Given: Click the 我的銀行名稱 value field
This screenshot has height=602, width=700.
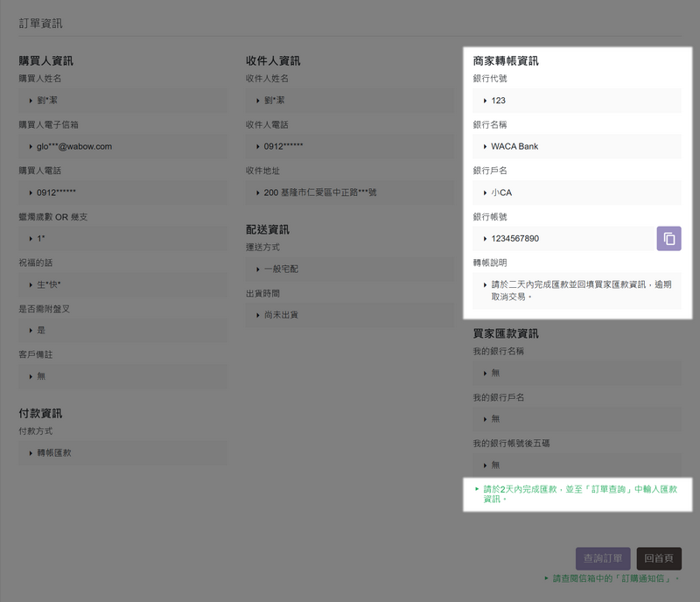Looking at the screenshot, I should 577,373.
